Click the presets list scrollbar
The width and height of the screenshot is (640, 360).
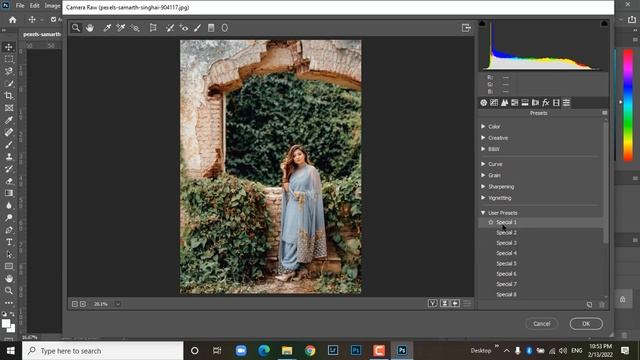coord(606,182)
